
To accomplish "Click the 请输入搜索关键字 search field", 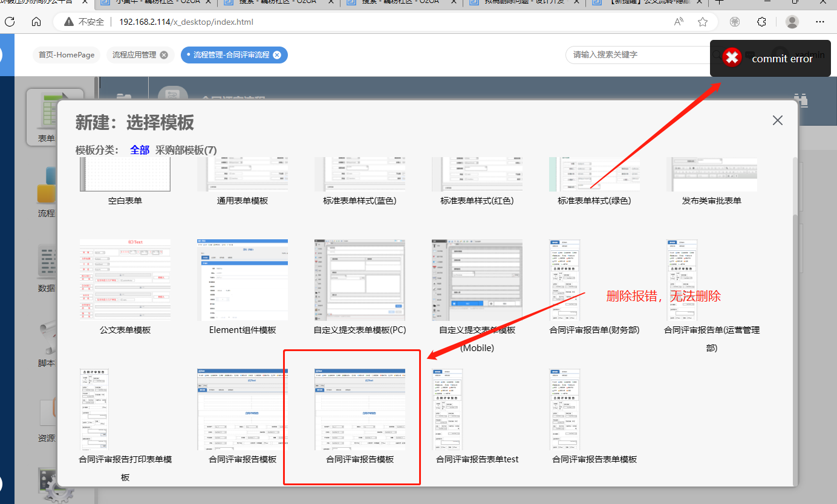I will [638, 54].
